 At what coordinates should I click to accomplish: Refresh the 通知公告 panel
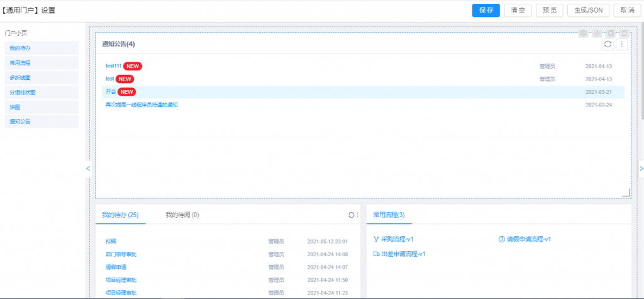click(608, 44)
